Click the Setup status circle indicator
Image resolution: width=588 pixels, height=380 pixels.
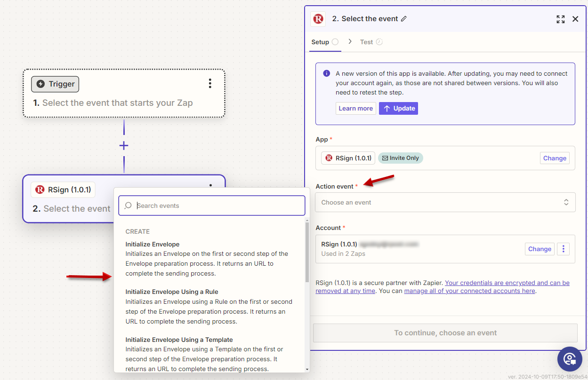[x=335, y=42]
